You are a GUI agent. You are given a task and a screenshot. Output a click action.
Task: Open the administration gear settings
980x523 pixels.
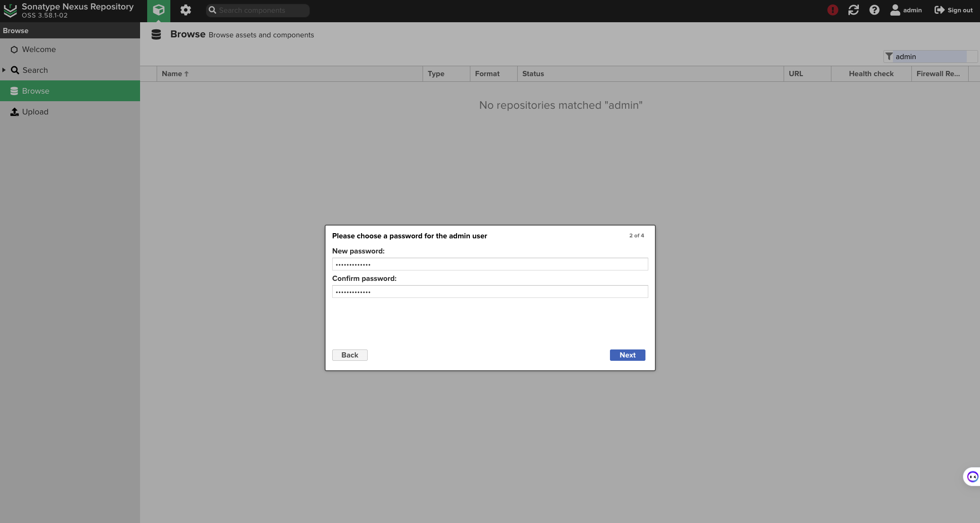(185, 10)
